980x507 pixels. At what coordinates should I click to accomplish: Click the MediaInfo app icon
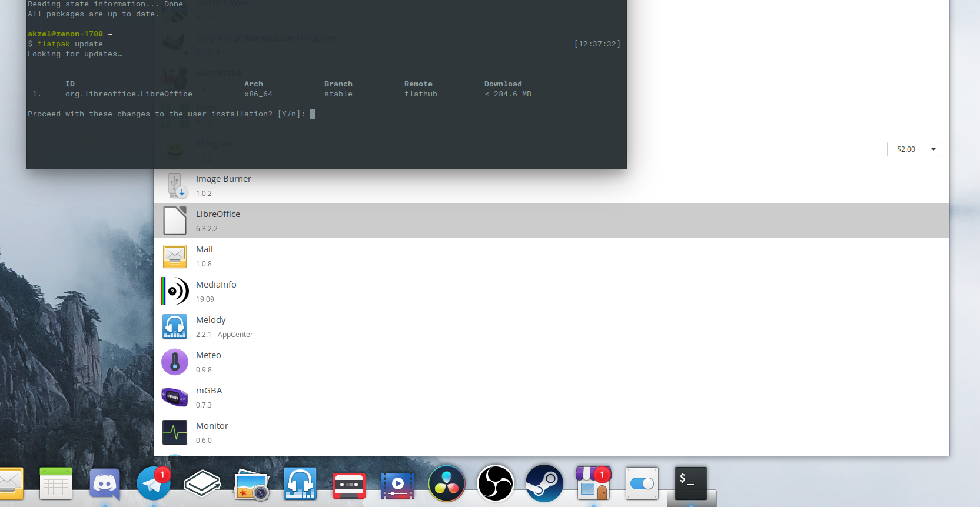[x=175, y=291]
